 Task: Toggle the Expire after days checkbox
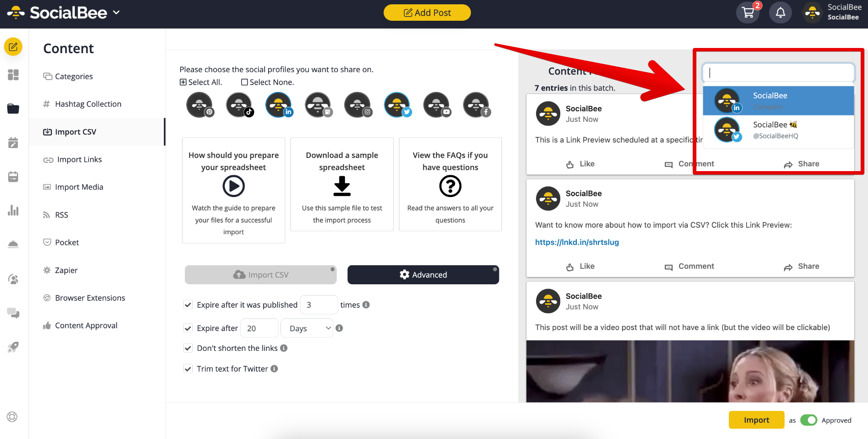pos(188,328)
